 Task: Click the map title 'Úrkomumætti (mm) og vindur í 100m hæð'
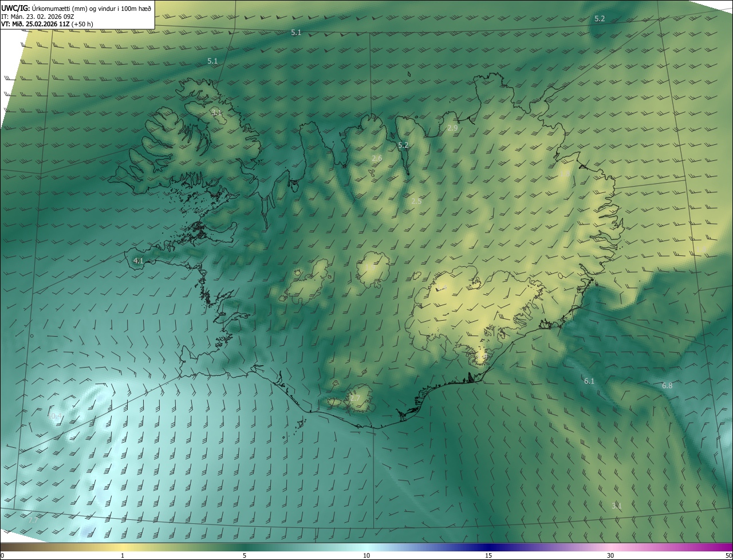coord(91,7)
